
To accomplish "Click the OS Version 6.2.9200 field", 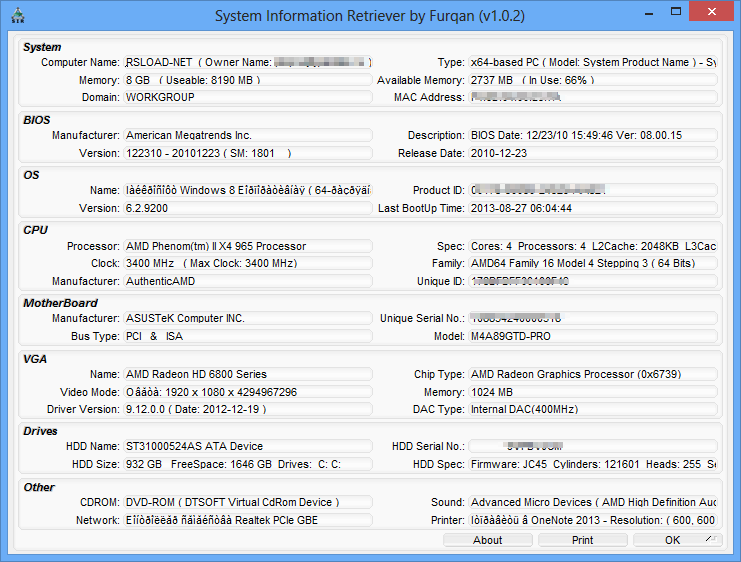I will click(x=247, y=208).
